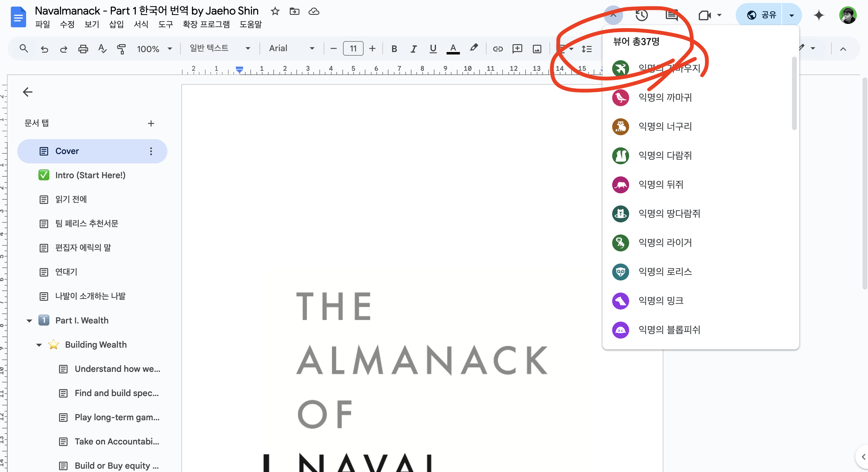The height and width of the screenshot is (472, 868).
Task: Select viewer 익명의 까마귀
Action: tap(697, 98)
